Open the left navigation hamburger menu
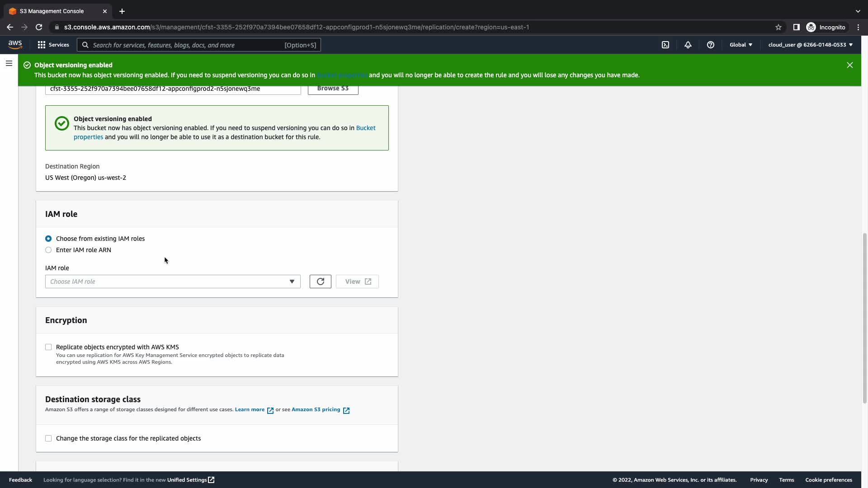The height and width of the screenshot is (488, 868). (9, 64)
